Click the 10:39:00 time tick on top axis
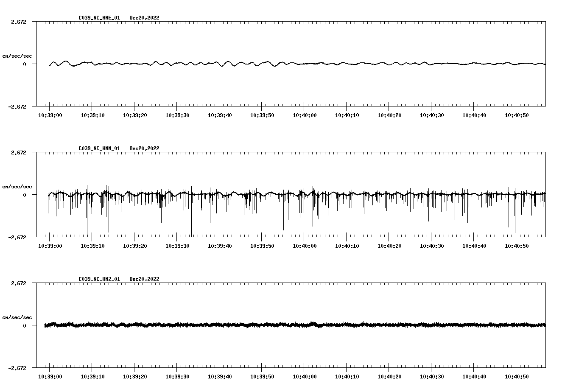This screenshot has height=392, width=576. coord(50,115)
